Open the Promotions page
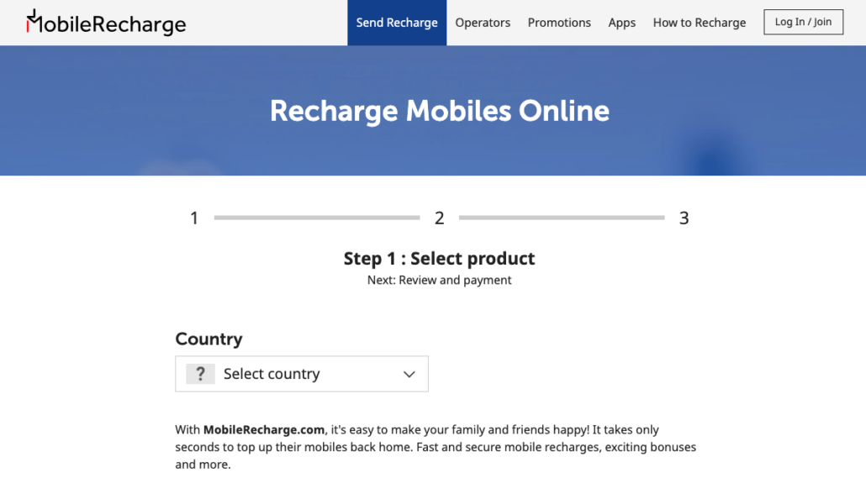The height and width of the screenshot is (504, 866). [x=559, y=23]
